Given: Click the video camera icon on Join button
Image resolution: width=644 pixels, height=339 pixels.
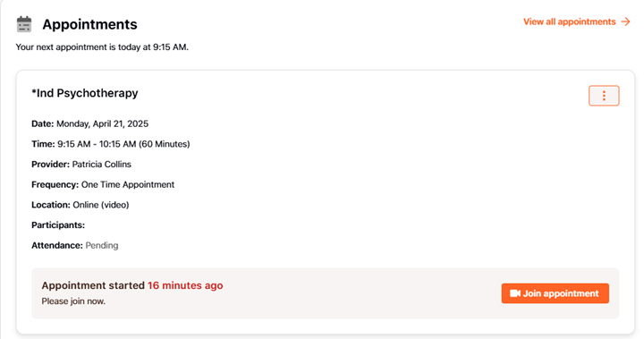Looking at the screenshot, I should [515, 293].
